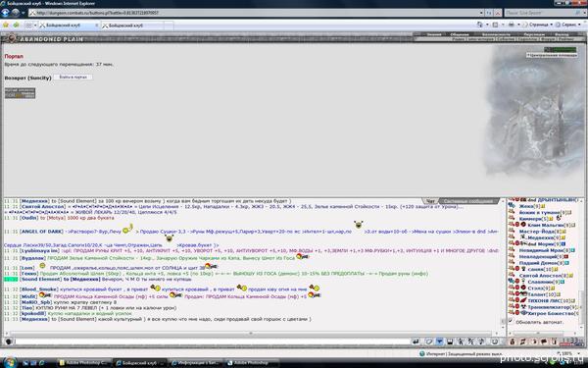Click the chat message input field

(x=213, y=342)
